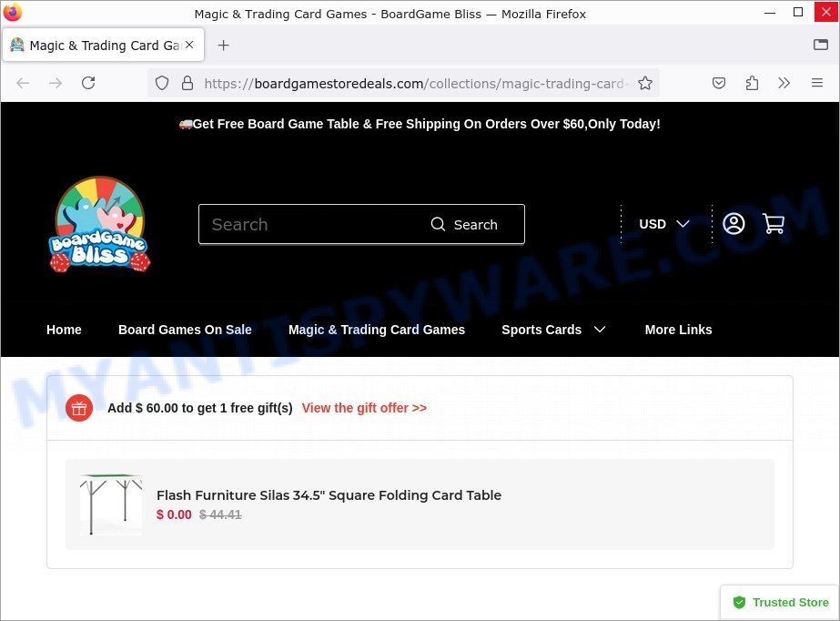Close the Firefox window
The height and width of the screenshot is (621, 840).
[x=826, y=13]
